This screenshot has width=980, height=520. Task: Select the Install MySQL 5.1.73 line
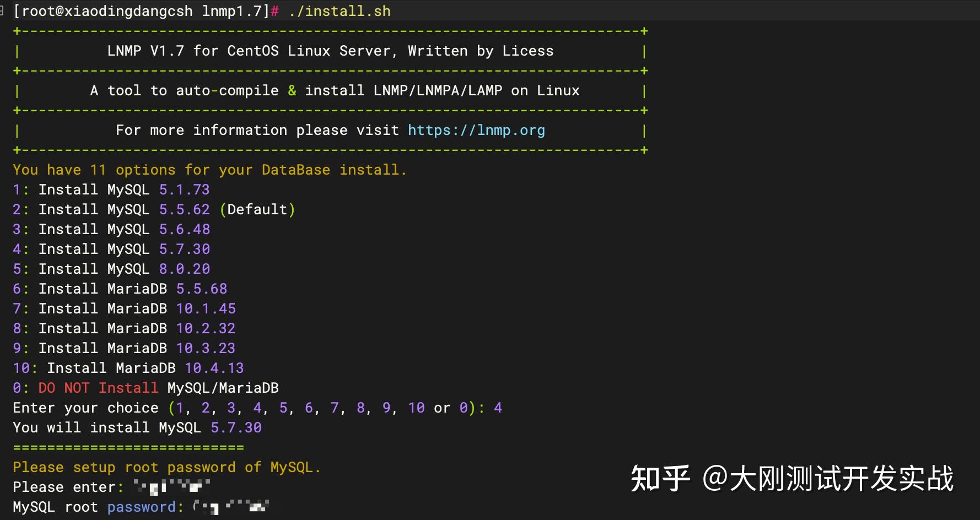(111, 190)
